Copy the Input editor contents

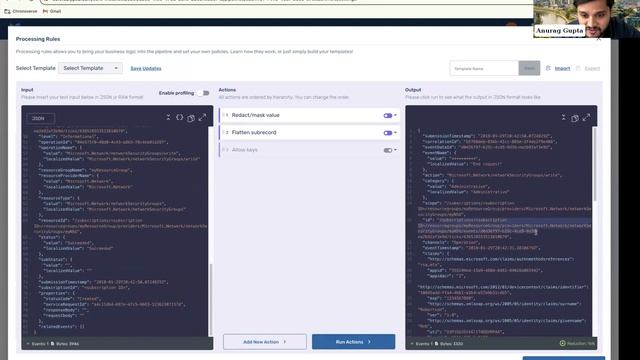(x=191, y=118)
